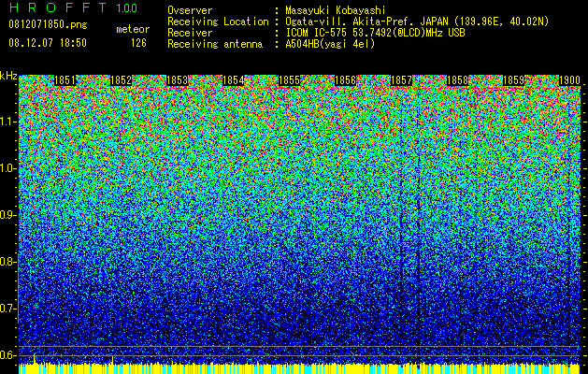Select the 1853 time label
This screenshot has width=588, height=374.
(x=177, y=80)
